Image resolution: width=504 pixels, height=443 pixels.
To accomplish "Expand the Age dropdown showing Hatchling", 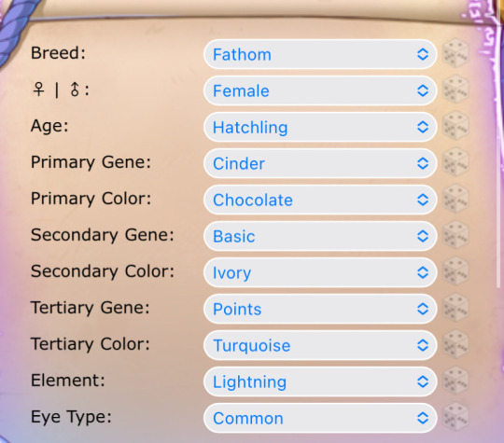I will pyautogui.click(x=320, y=127).
